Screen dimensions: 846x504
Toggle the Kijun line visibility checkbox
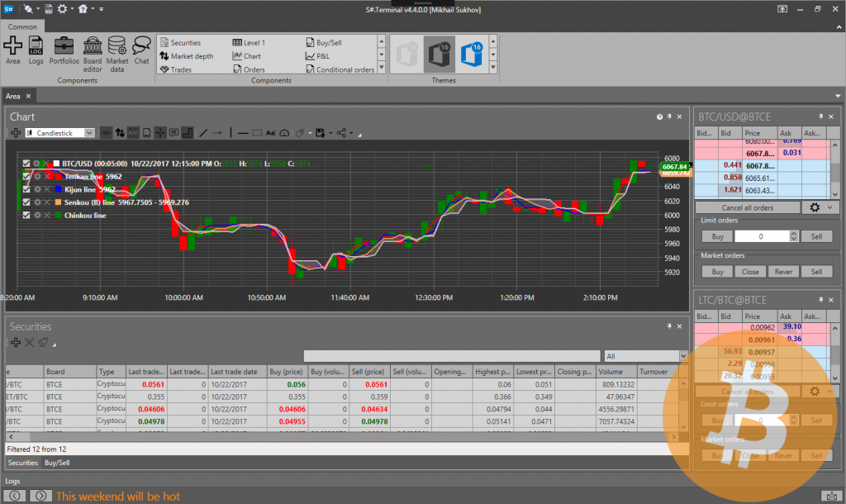(26, 189)
